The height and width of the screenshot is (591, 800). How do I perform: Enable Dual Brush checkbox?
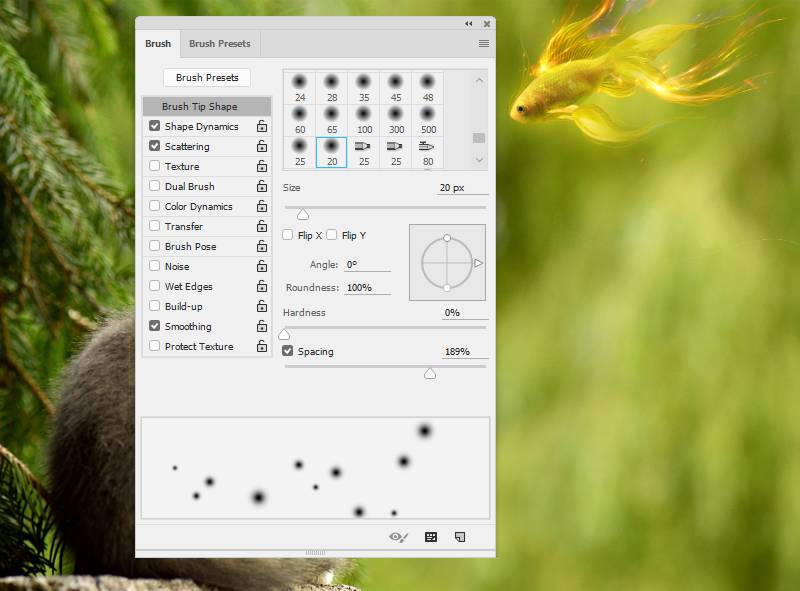(x=155, y=185)
